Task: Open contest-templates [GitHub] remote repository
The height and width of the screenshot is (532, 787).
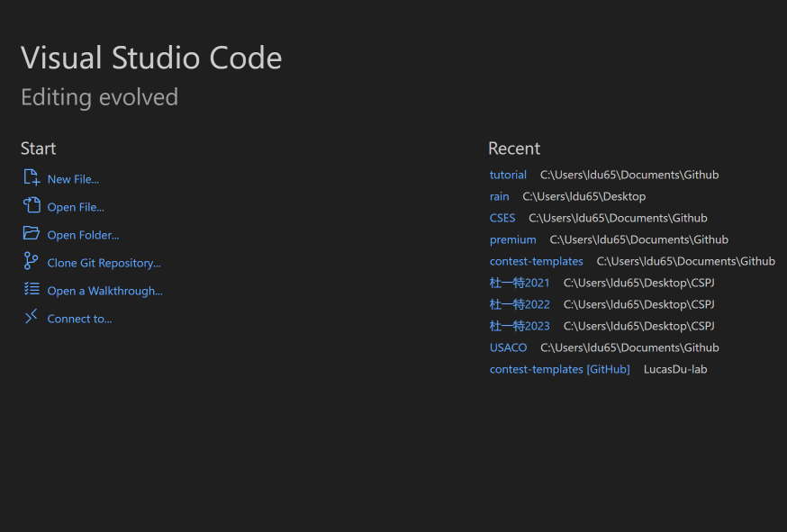Action: point(559,369)
